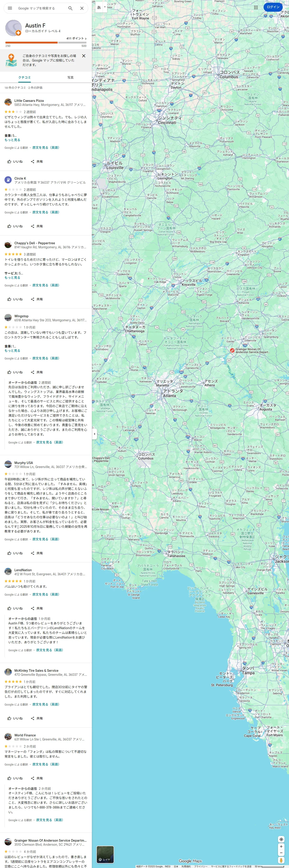Show my current location on map
Image resolution: width=289 pixels, height=868 pixels.
(281, 839)
